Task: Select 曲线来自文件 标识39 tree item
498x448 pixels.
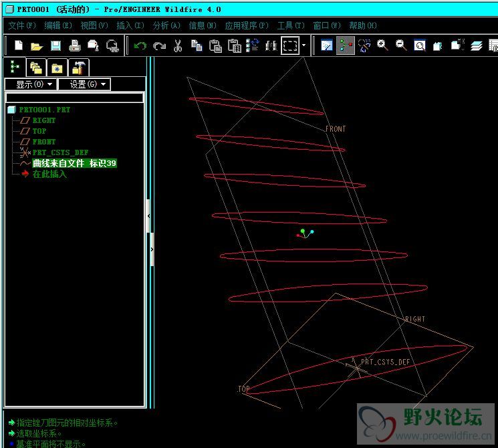Action: 74,163
